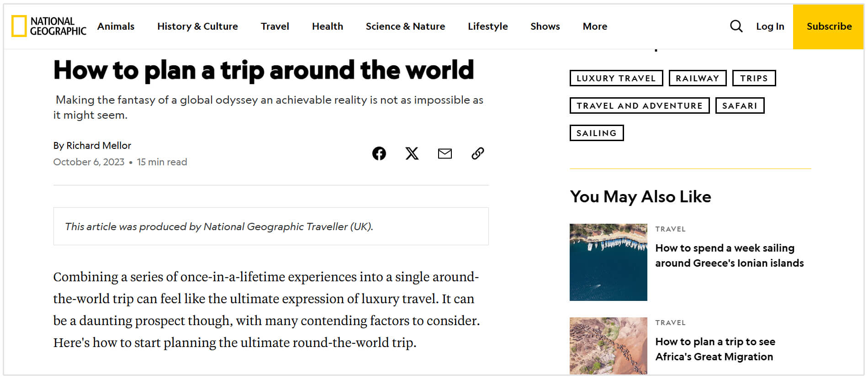Image resolution: width=868 pixels, height=379 pixels.
Task: Open the Lifestyle section
Action: [487, 26]
